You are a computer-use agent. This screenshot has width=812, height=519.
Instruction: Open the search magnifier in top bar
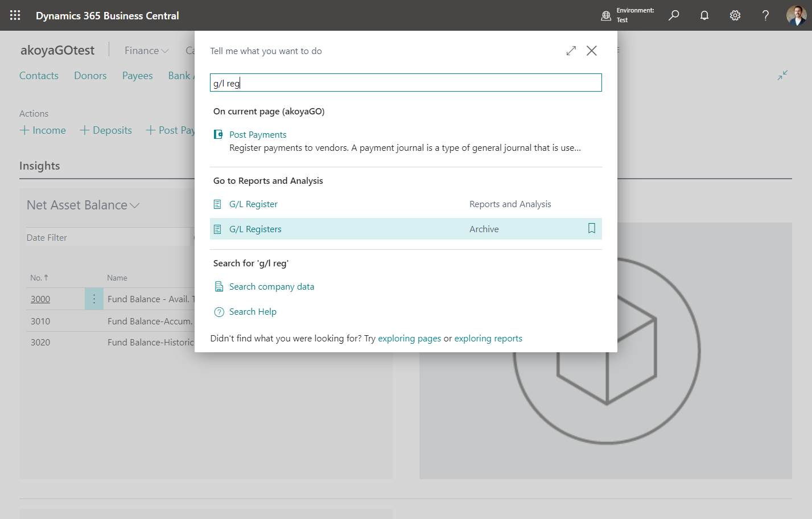coord(674,15)
